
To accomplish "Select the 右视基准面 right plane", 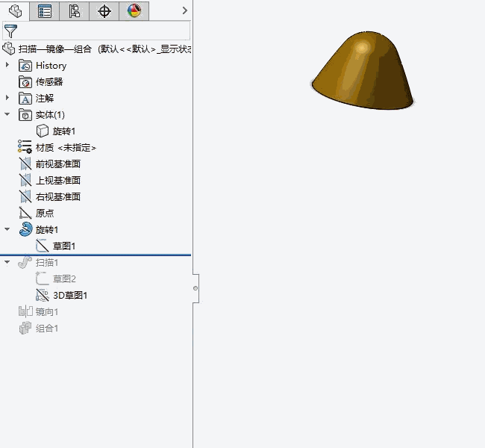I will (x=58, y=197).
